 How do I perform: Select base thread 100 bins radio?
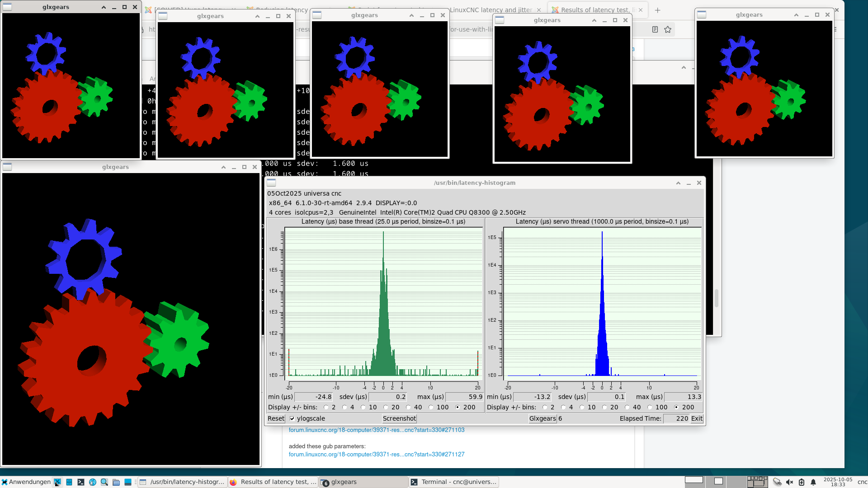click(431, 408)
